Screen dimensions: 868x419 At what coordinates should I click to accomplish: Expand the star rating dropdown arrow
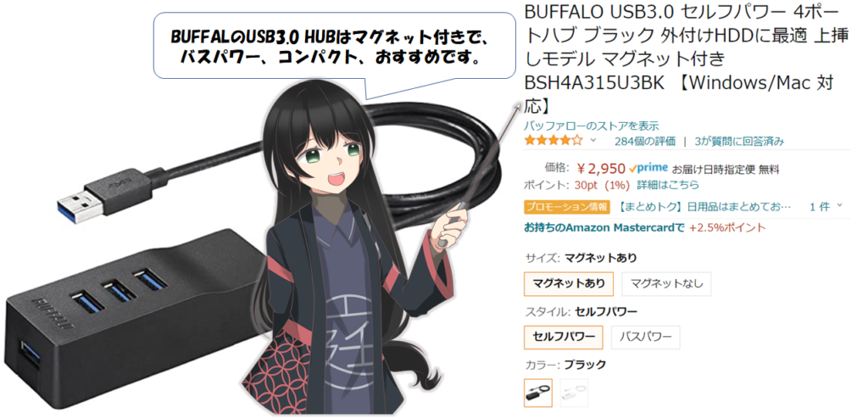[593, 140]
